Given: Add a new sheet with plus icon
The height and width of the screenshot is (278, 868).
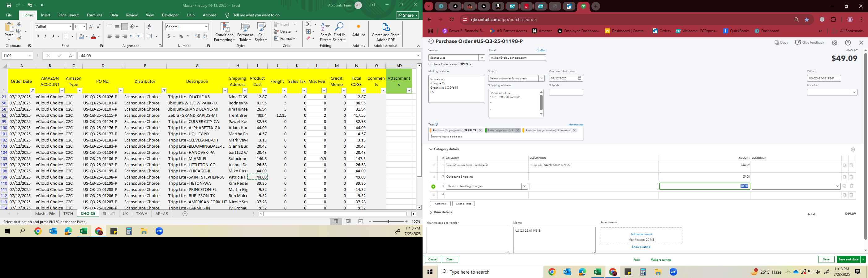Looking at the screenshot, I should 185,214.
